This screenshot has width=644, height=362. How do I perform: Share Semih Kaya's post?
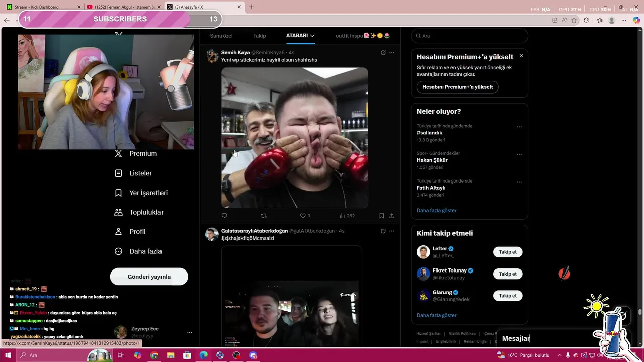click(392, 216)
